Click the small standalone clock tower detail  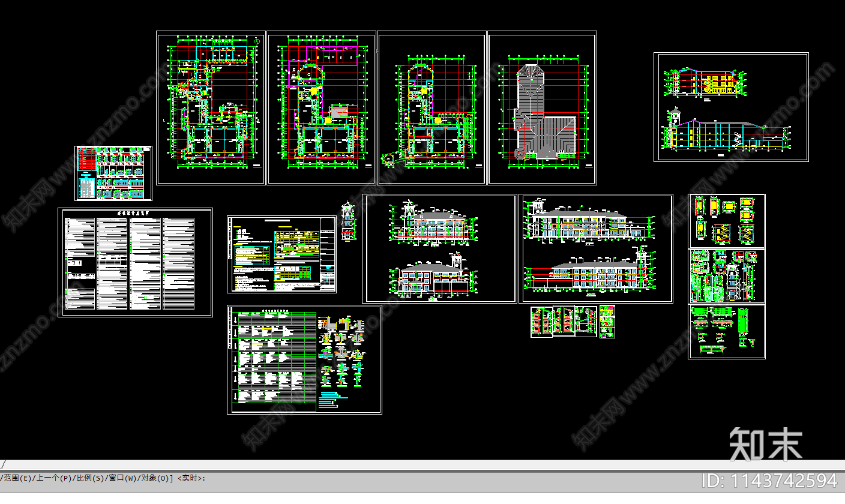[x=348, y=221]
